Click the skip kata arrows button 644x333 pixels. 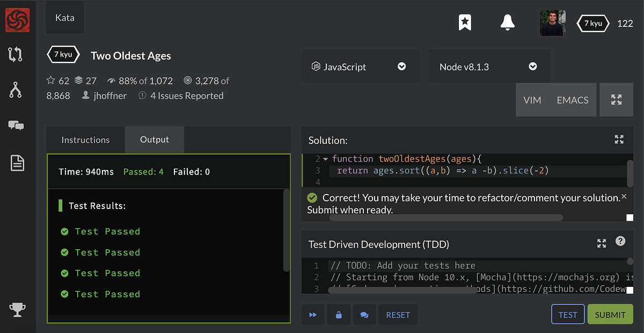pyautogui.click(x=313, y=315)
